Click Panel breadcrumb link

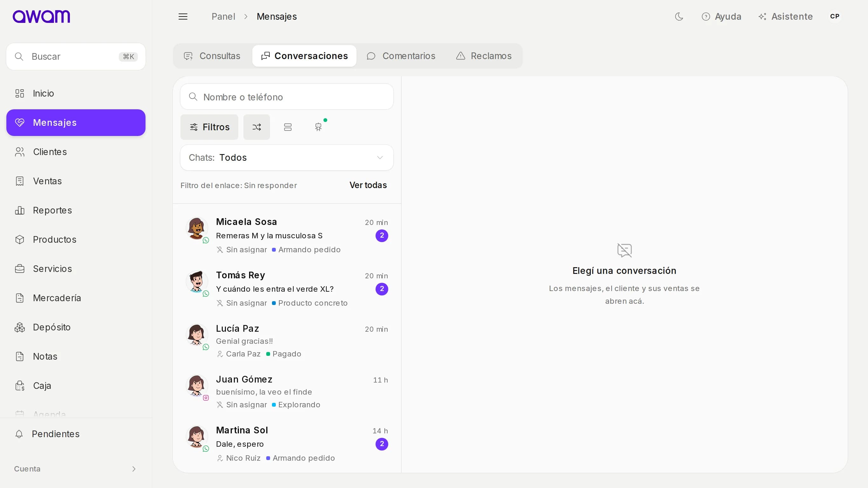click(223, 17)
